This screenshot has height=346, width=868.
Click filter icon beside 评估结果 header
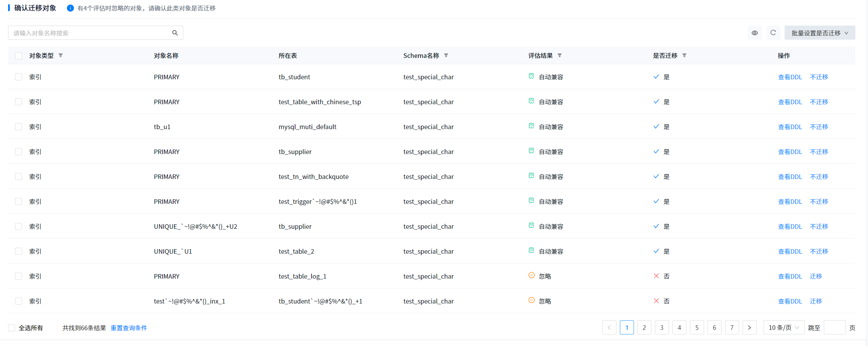560,55
